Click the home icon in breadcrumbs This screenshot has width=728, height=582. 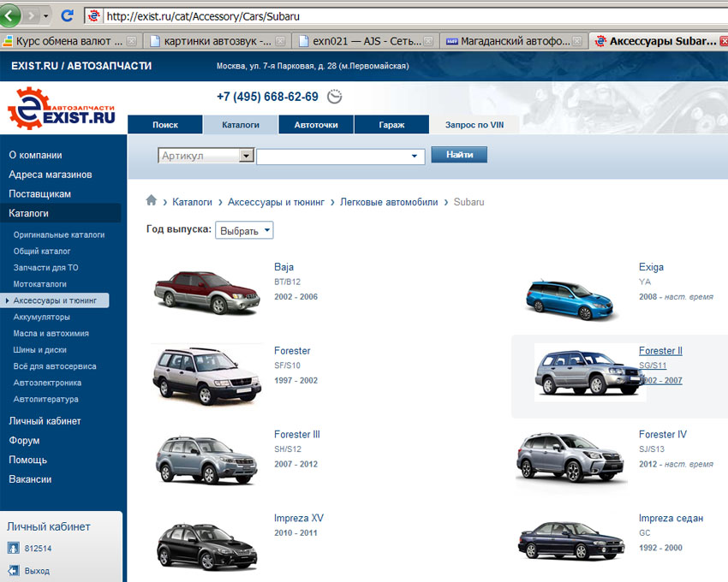[x=152, y=201]
